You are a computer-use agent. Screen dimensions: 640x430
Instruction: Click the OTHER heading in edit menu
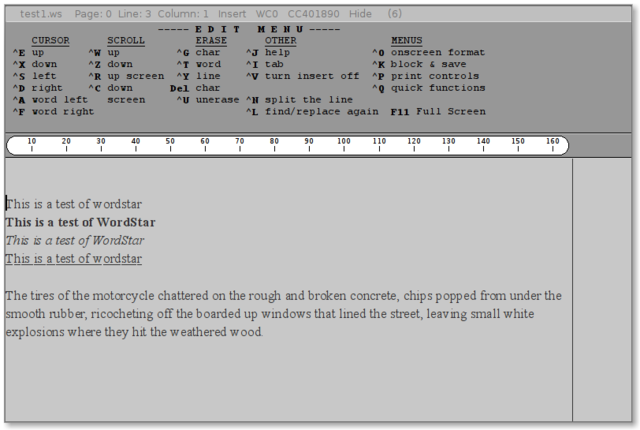(x=280, y=41)
